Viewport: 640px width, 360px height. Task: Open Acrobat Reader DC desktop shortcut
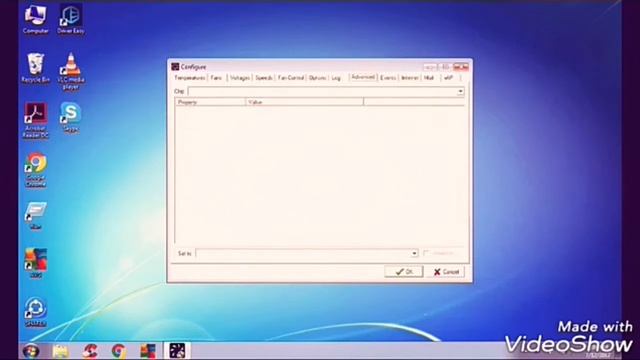[x=36, y=120]
